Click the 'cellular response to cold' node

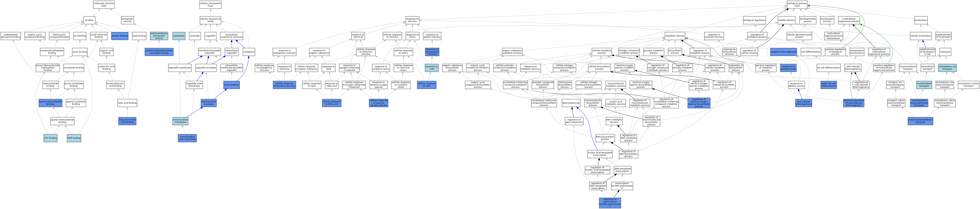pyautogui.click(x=426, y=85)
